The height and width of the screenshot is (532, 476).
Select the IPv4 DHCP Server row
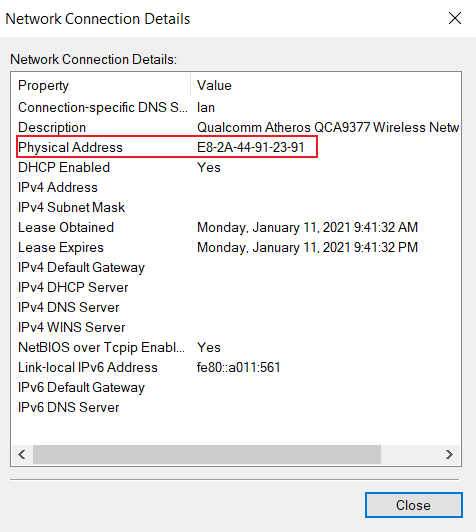click(236, 287)
